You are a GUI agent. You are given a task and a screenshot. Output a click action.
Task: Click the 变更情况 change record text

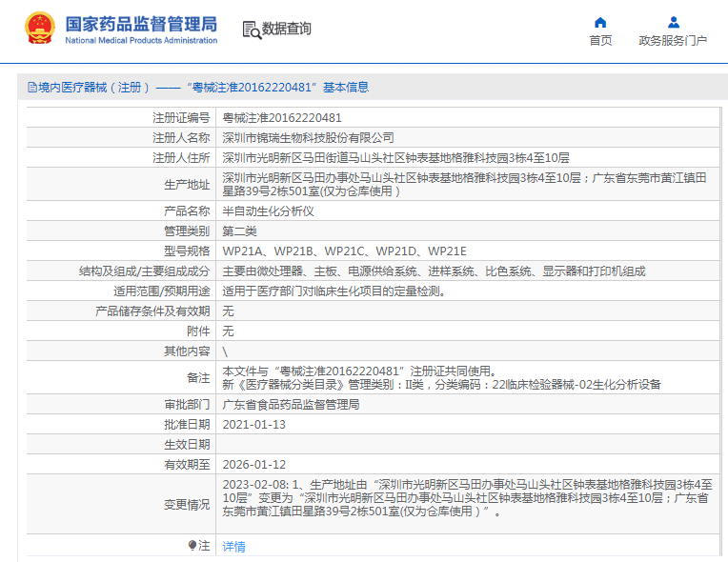(x=467, y=498)
